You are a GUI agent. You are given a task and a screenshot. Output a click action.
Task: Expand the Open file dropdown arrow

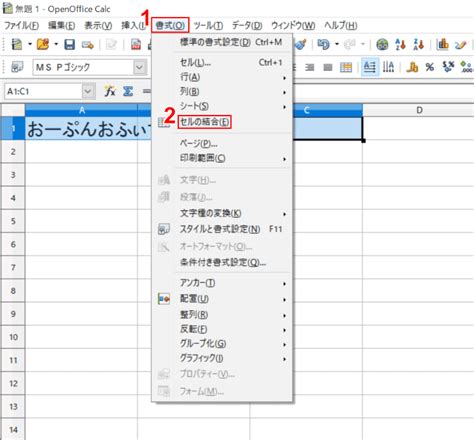pyautogui.click(x=56, y=44)
